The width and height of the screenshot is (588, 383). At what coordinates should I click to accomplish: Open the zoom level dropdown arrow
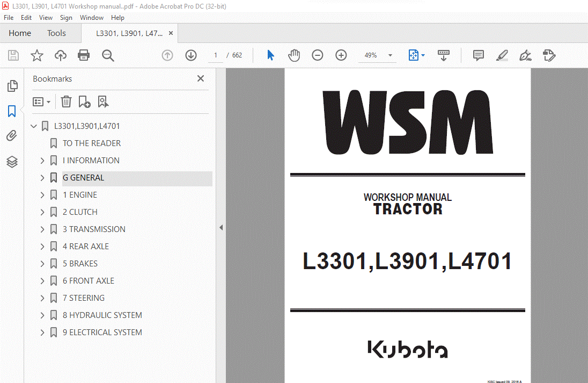coord(390,55)
